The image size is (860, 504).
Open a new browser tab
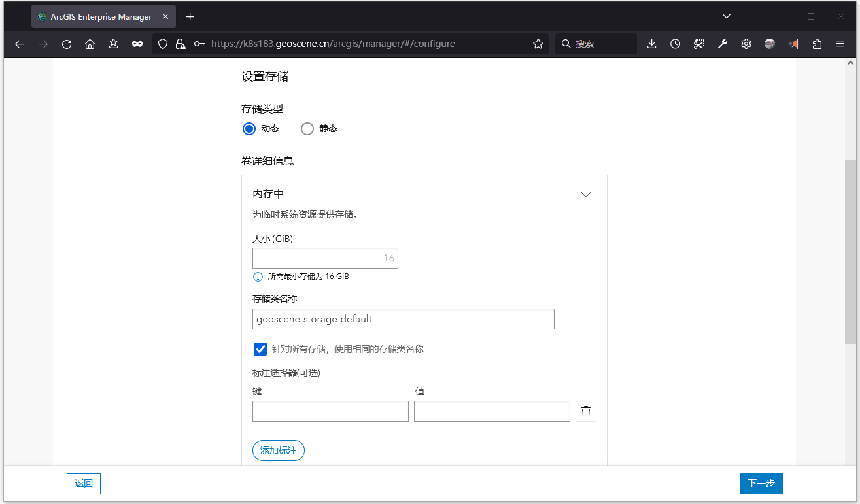click(x=190, y=16)
